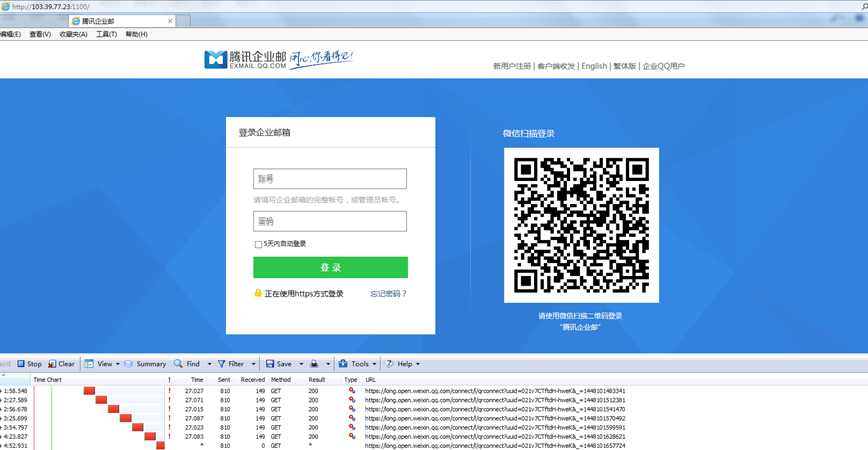This screenshot has height=450, width=868.
Task: Click the search magnifier at top right
Action: [x=864, y=6]
